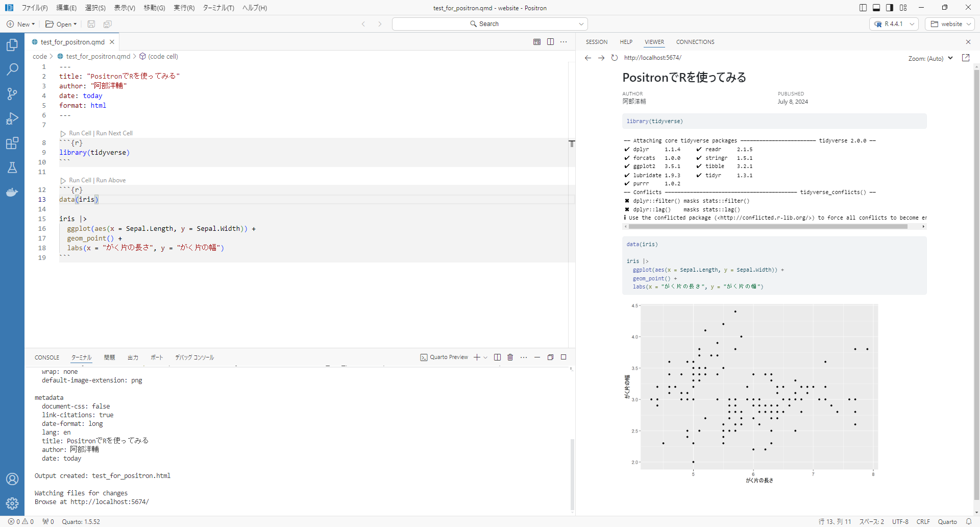Open the Testing flask view
Screen dimensions: 980x527
click(12, 167)
